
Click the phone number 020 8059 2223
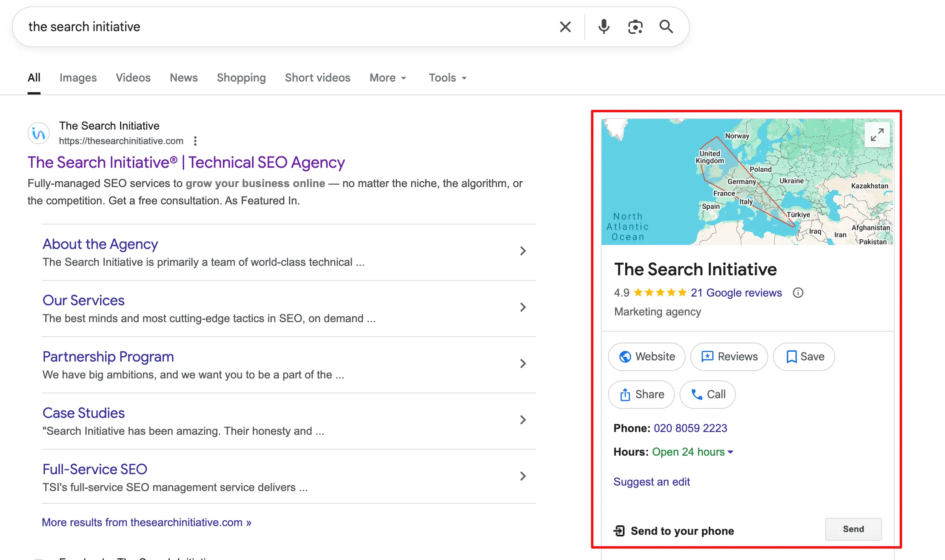click(690, 428)
